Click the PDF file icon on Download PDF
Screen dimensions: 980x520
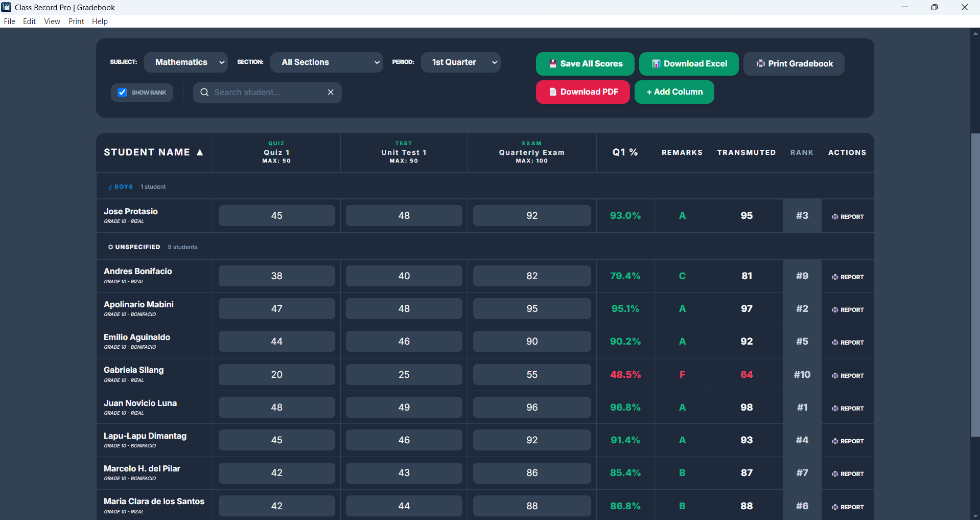(552, 92)
